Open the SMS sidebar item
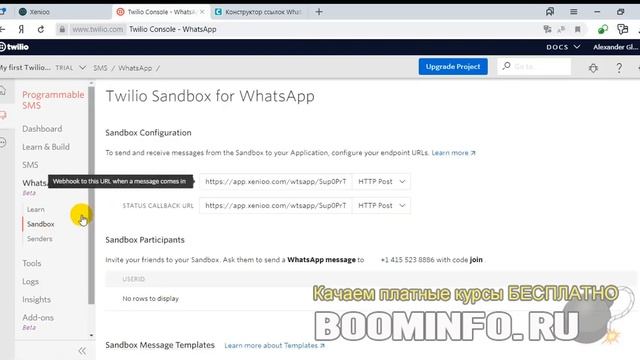The image size is (640, 360). pos(30,165)
